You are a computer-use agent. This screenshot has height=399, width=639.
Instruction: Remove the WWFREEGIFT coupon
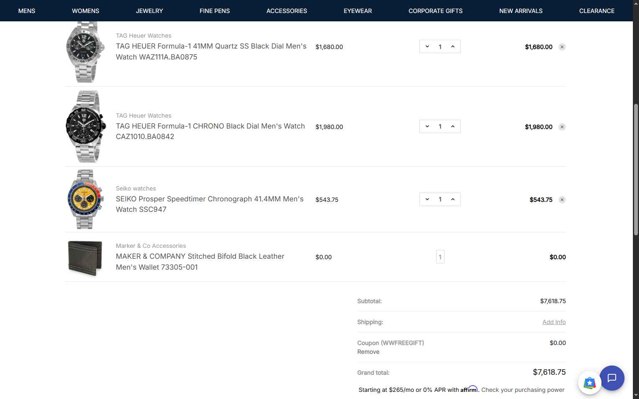[368, 352]
